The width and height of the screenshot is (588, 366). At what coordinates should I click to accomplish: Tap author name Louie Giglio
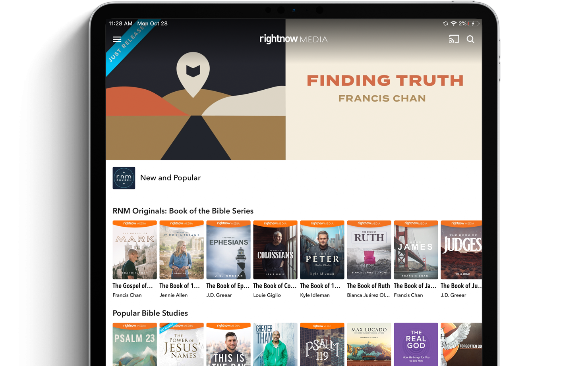(x=267, y=295)
